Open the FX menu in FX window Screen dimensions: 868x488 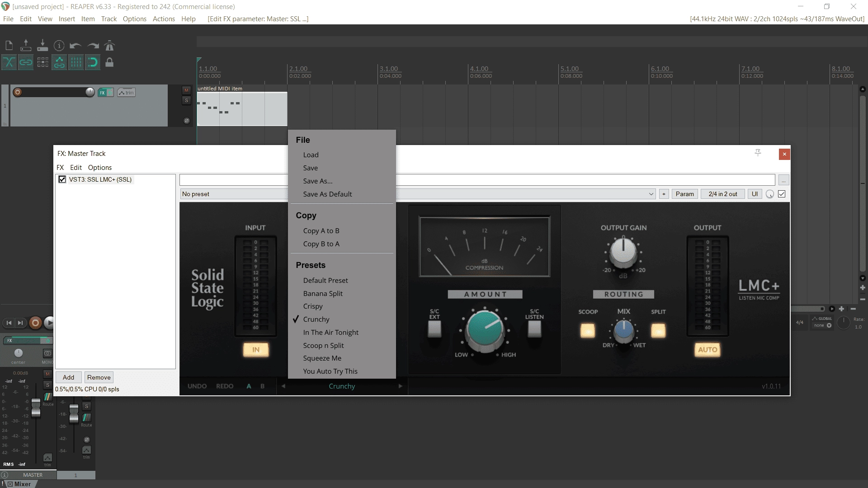click(x=60, y=167)
